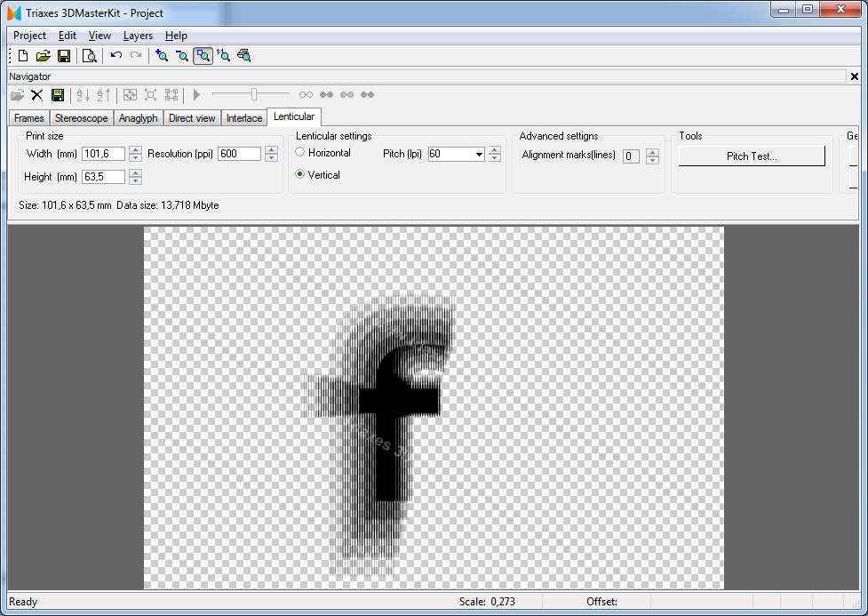Viewport: 868px width, 616px height.
Task: Open the Layers menu
Action: point(138,36)
